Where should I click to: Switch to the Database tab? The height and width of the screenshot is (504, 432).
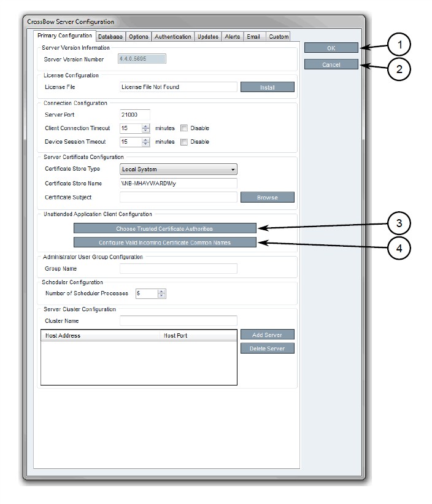[x=110, y=37]
